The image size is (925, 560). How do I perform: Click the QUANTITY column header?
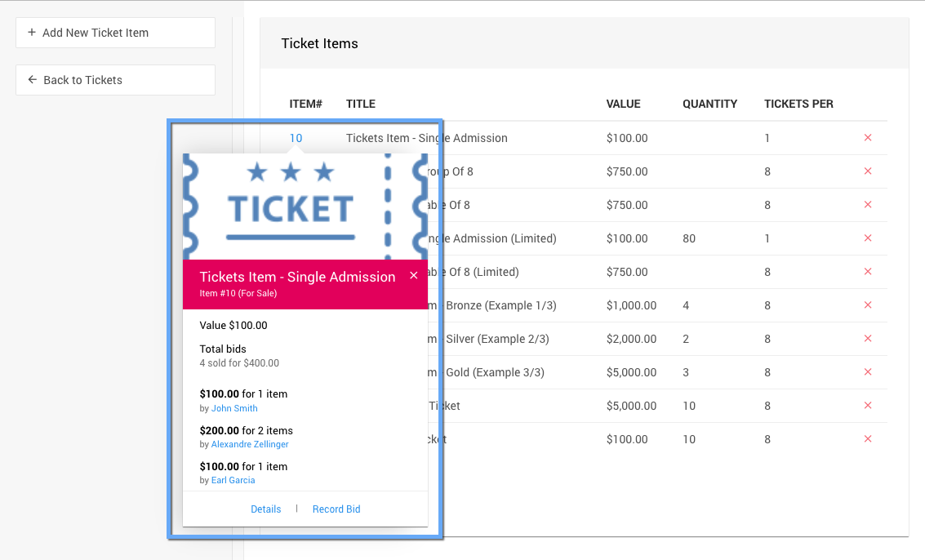pos(709,104)
